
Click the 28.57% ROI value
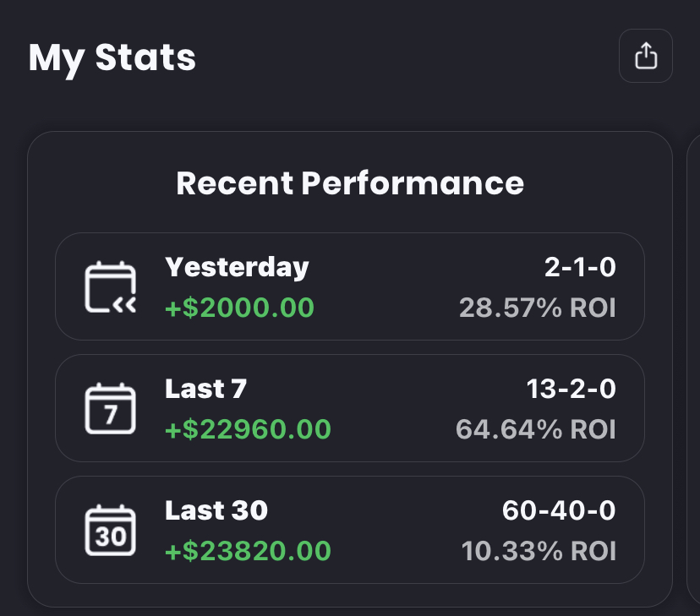click(x=538, y=308)
